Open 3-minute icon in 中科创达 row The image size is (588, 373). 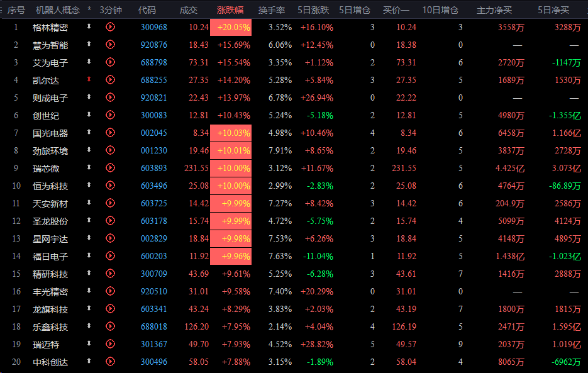tap(110, 362)
